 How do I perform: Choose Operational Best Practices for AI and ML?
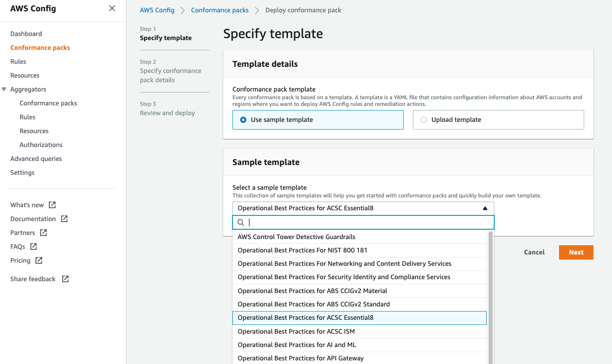[x=359, y=345]
